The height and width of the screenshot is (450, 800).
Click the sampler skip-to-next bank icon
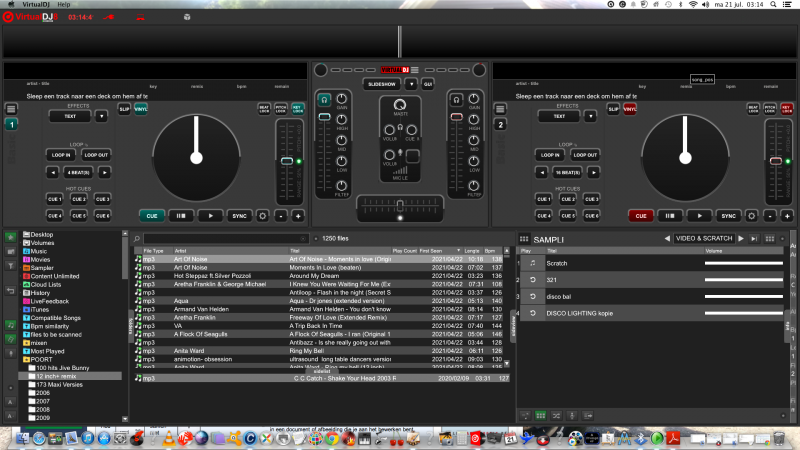[x=754, y=239]
